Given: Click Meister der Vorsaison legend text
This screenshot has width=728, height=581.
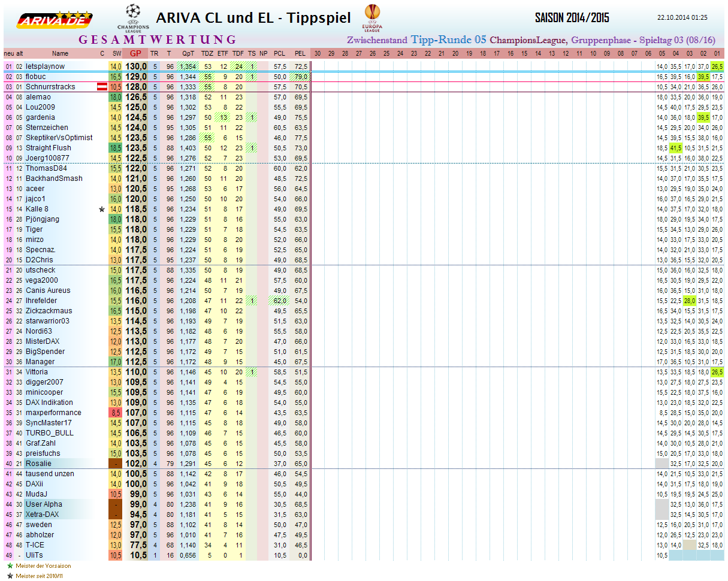Looking at the screenshot, I should pyautogui.click(x=43, y=565).
